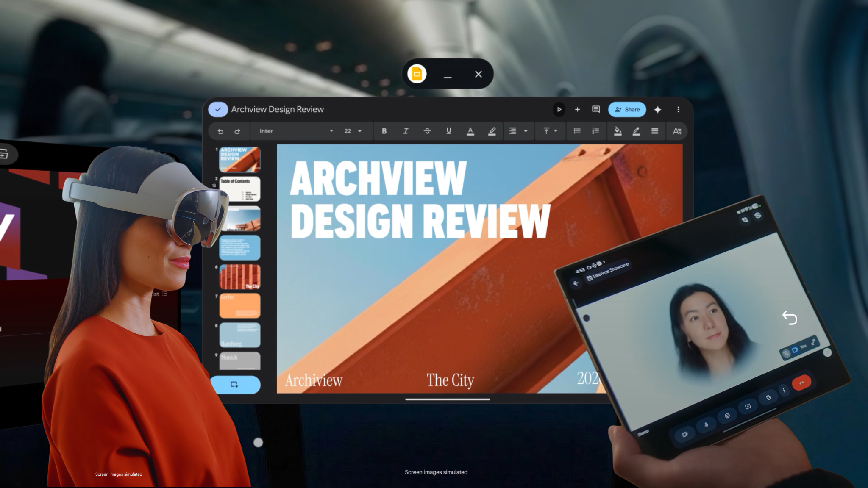Expand the font size 22 dropdown
Image resolution: width=868 pixels, height=488 pixels.
[359, 131]
